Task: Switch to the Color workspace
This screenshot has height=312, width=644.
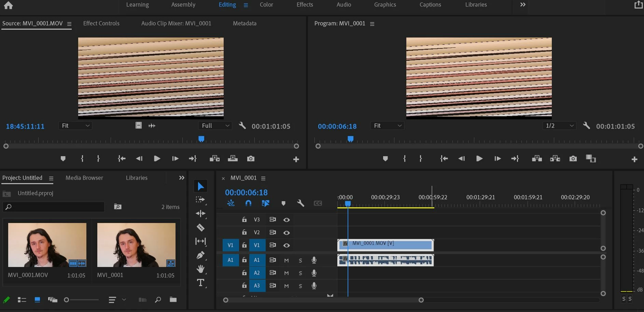Action: (x=266, y=5)
